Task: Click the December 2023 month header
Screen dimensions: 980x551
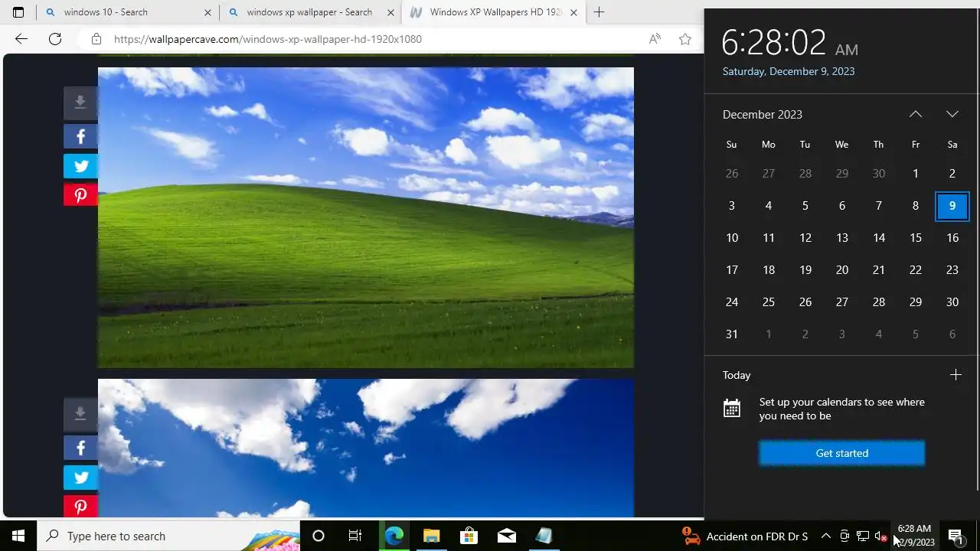Action: click(x=763, y=114)
